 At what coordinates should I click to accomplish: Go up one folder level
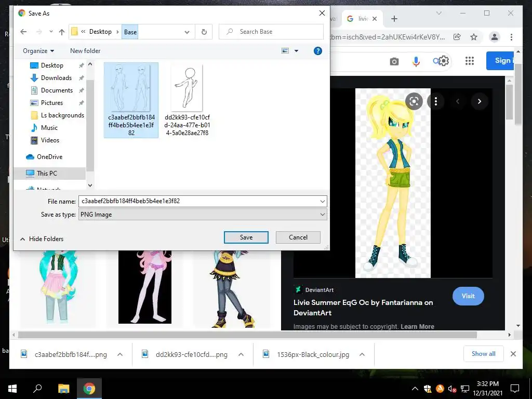click(61, 32)
